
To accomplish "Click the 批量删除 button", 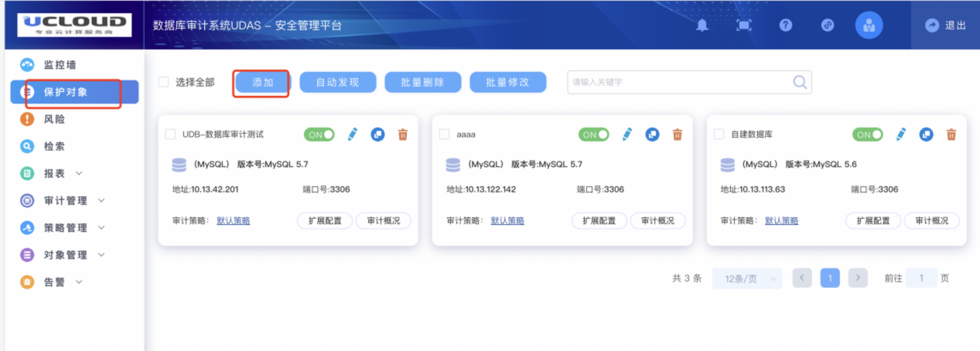I will 423,82.
